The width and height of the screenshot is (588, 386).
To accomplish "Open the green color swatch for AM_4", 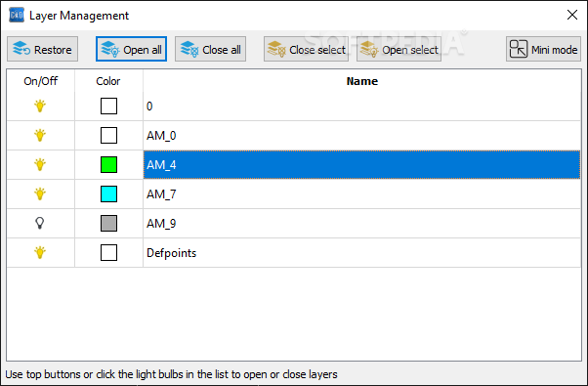I will (108, 165).
